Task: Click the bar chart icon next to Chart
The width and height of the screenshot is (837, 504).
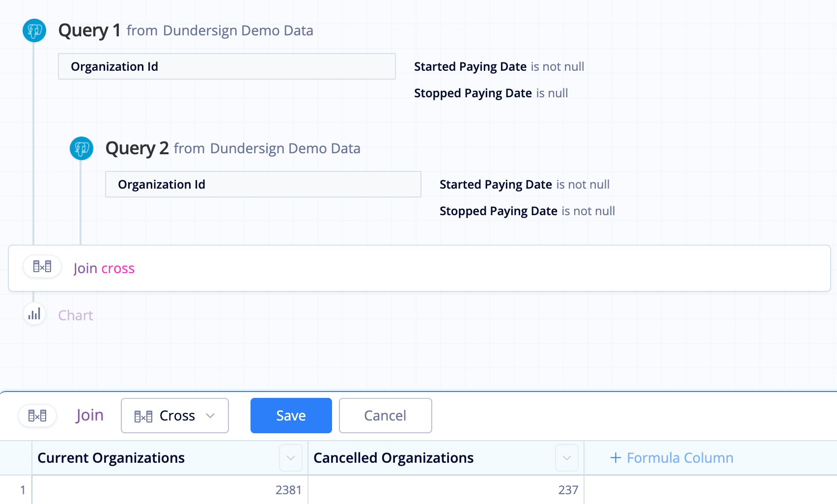Action: click(34, 314)
